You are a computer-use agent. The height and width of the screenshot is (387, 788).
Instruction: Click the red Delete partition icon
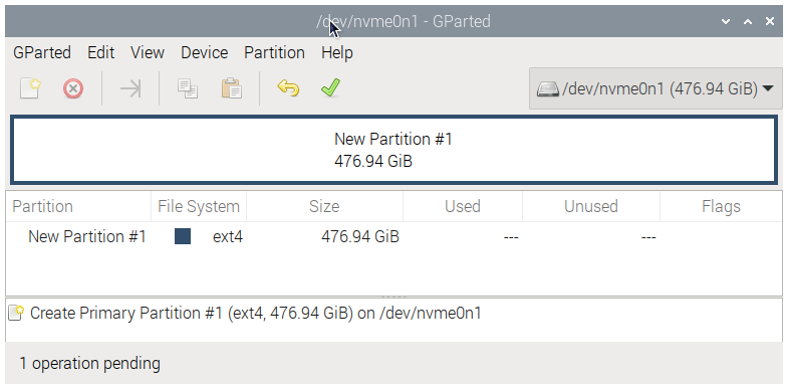(x=73, y=89)
